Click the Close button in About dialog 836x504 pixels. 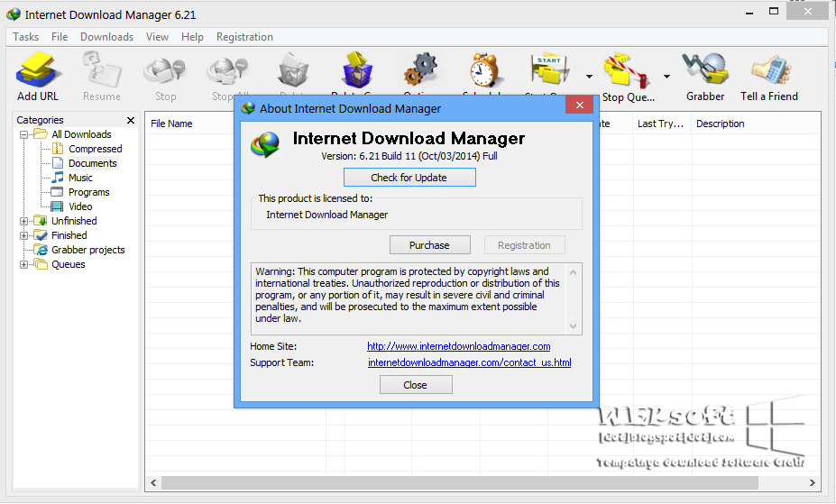416,385
